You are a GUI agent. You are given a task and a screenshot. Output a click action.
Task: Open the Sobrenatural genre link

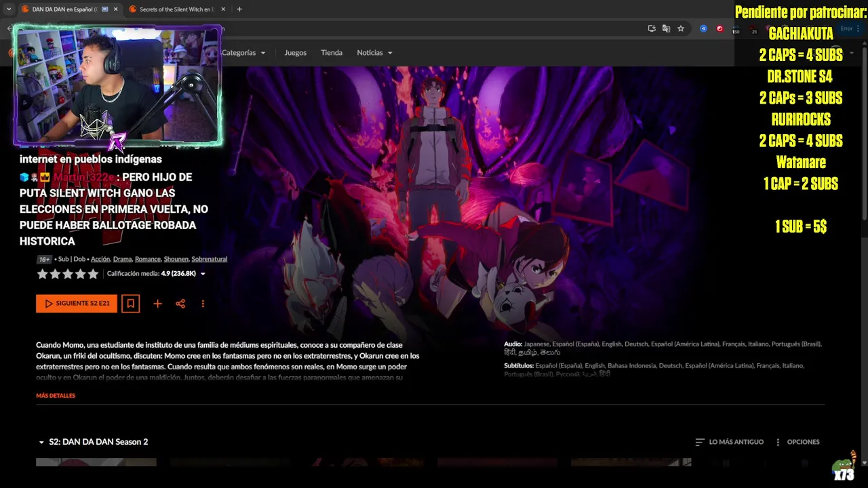coord(209,259)
